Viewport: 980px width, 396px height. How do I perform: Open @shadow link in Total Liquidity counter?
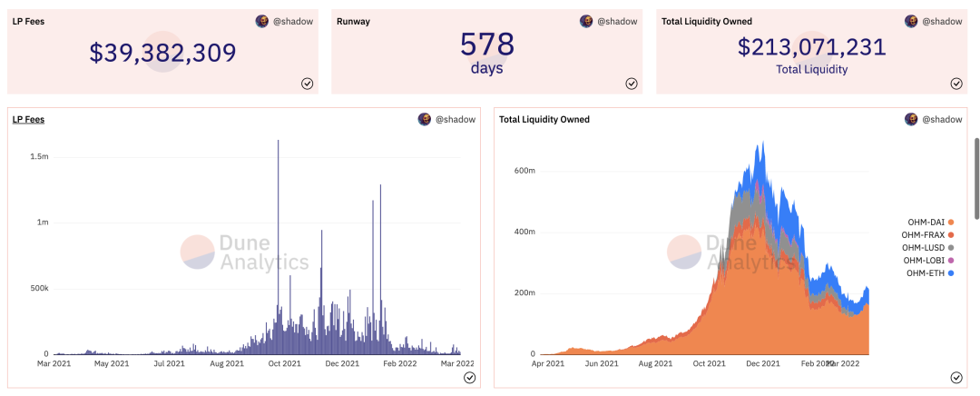pos(943,21)
